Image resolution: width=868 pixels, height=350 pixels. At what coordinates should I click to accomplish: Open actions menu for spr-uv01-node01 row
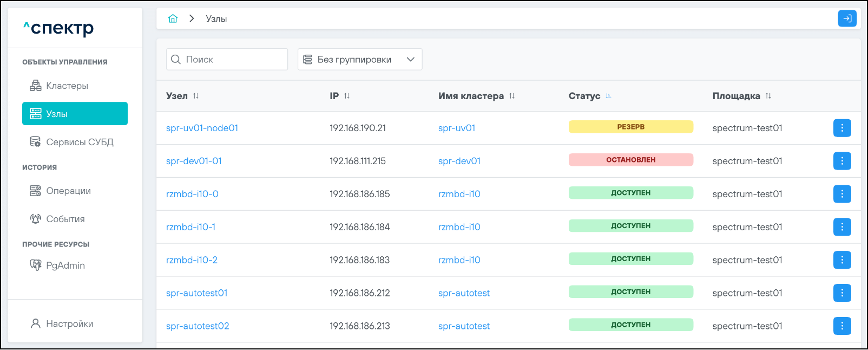pyautogui.click(x=841, y=128)
